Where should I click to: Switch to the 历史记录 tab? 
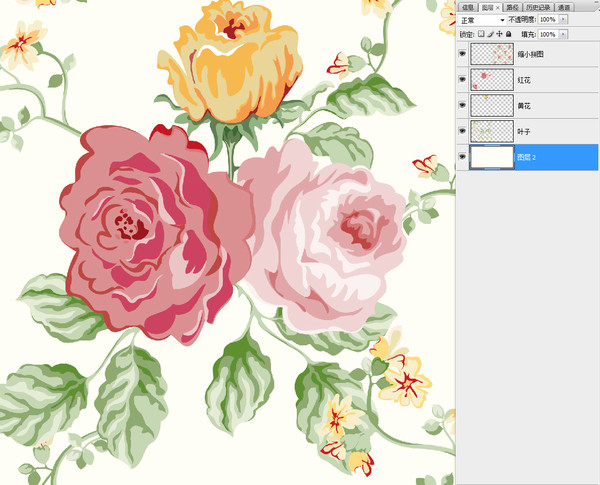538,7
